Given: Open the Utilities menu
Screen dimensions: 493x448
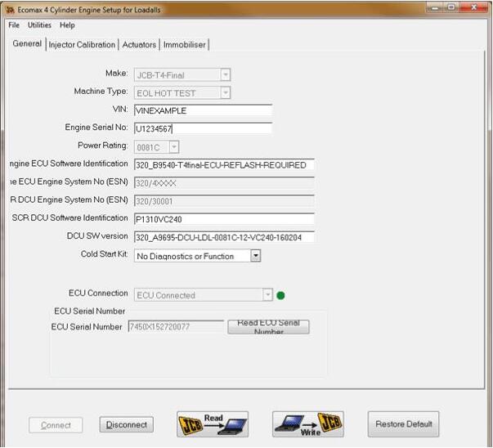Looking at the screenshot, I should pos(39,25).
